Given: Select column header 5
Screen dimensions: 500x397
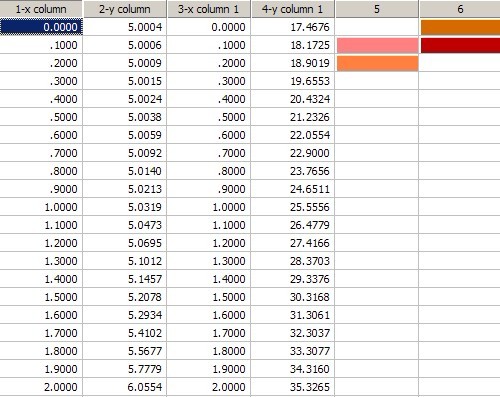Looking at the screenshot, I should click(x=377, y=9).
